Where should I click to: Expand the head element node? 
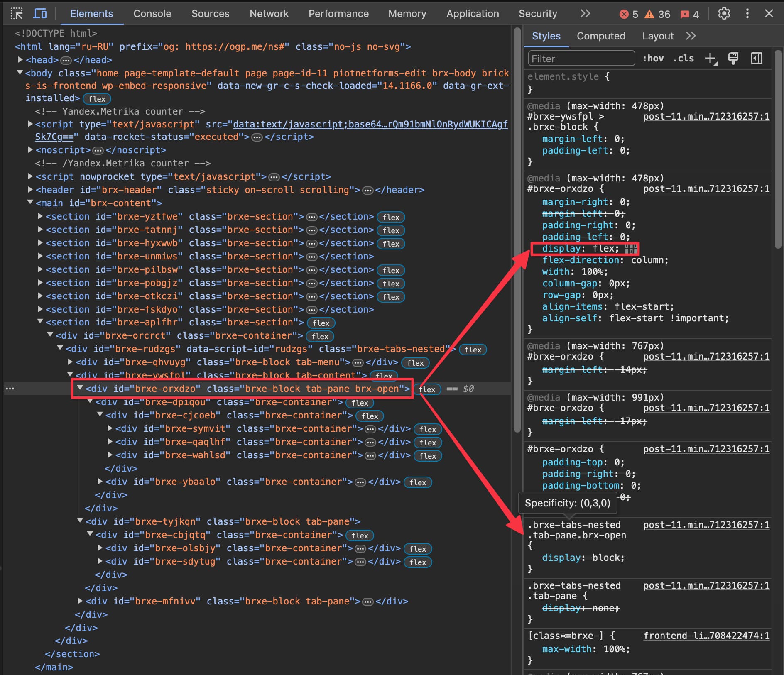pyautogui.click(x=20, y=59)
